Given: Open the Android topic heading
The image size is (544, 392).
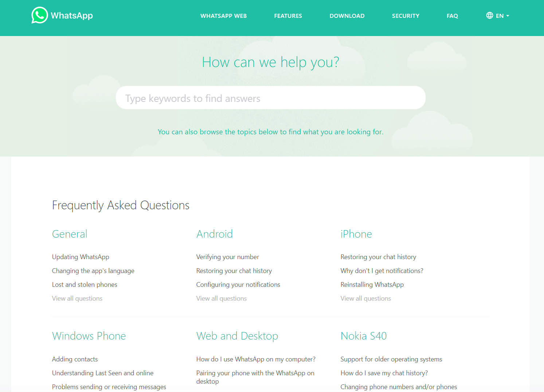Looking at the screenshot, I should pyautogui.click(x=214, y=234).
